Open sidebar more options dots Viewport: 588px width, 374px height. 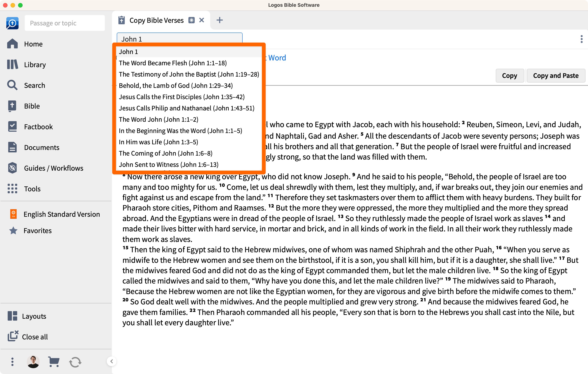click(x=12, y=362)
